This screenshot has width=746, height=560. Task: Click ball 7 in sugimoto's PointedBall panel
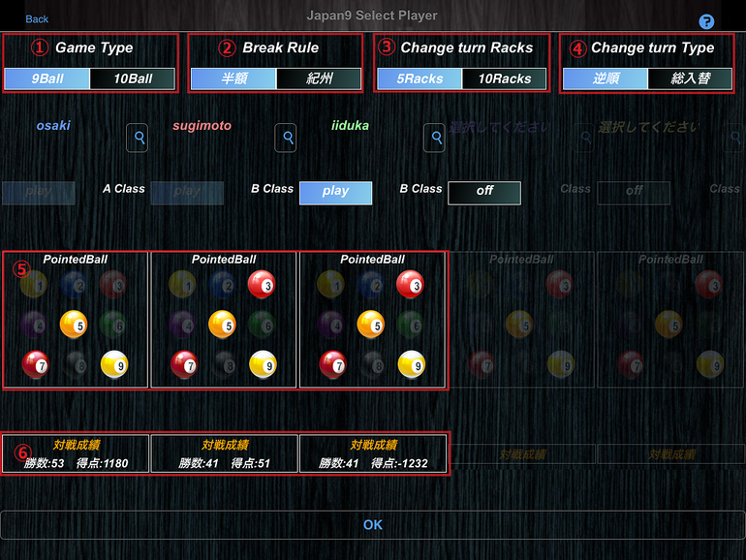tap(184, 364)
